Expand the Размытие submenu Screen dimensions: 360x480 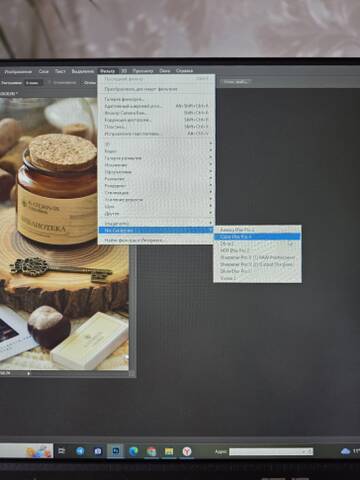(156, 179)
